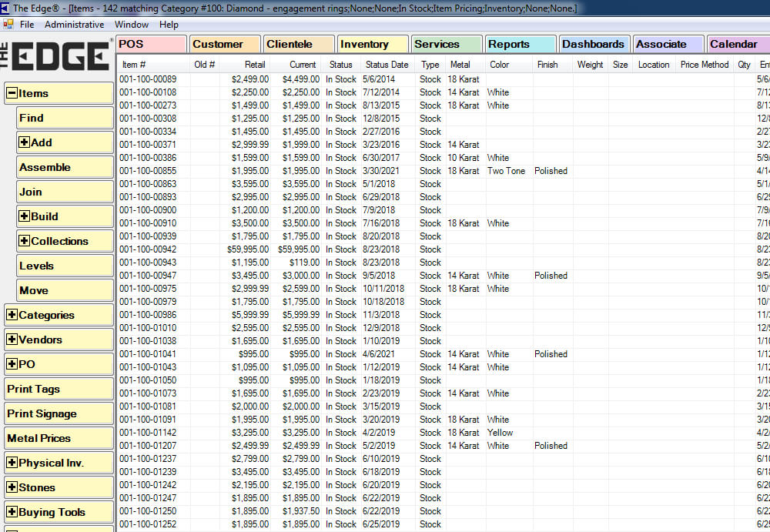Switch to the Inventory tab
The image size is (770, 532).
pyautogui.click(x=373, y=44)
